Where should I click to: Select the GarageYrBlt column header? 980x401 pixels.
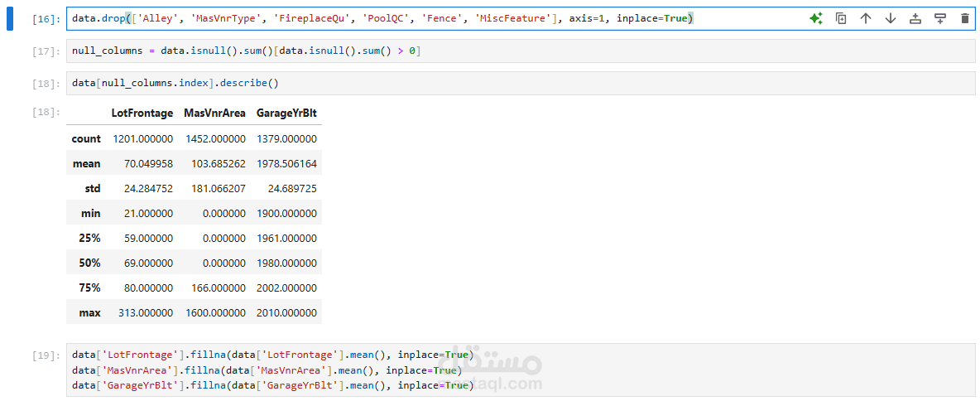click(287, 114)
